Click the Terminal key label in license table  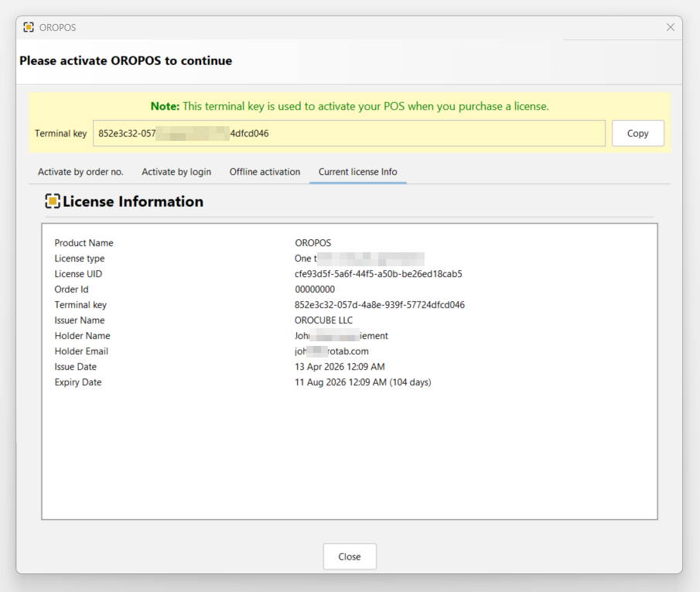(80, 305)
